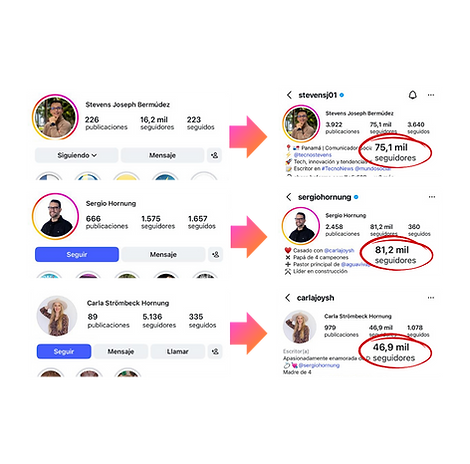
Task: Click add-person icon next to the Llamar button
Action: [215, 351]
